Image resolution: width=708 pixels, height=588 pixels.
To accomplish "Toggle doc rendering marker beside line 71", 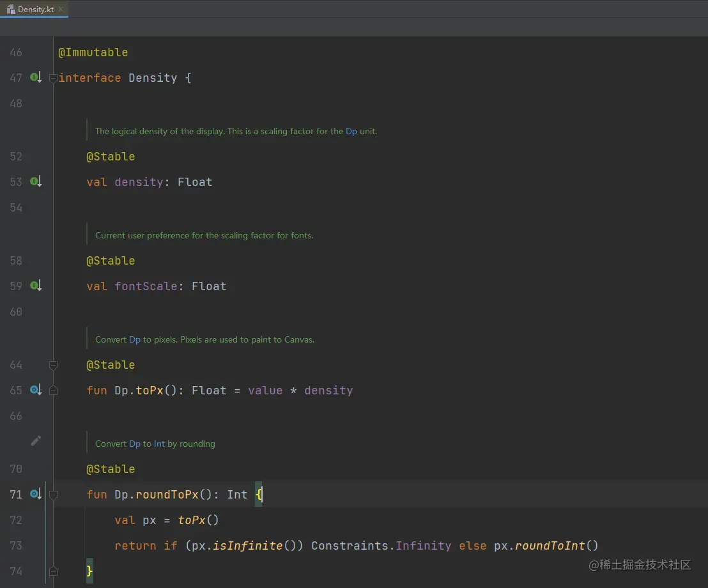I will (x=54, y=494).
